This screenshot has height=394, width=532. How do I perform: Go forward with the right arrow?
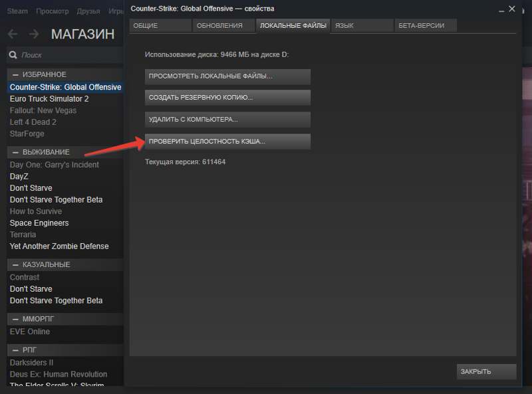(34, 34)
